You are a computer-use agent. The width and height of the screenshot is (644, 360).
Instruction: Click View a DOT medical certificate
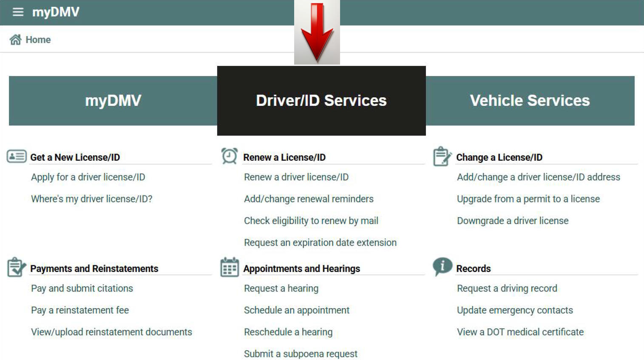pyautogui.click(x=520, y=332)
